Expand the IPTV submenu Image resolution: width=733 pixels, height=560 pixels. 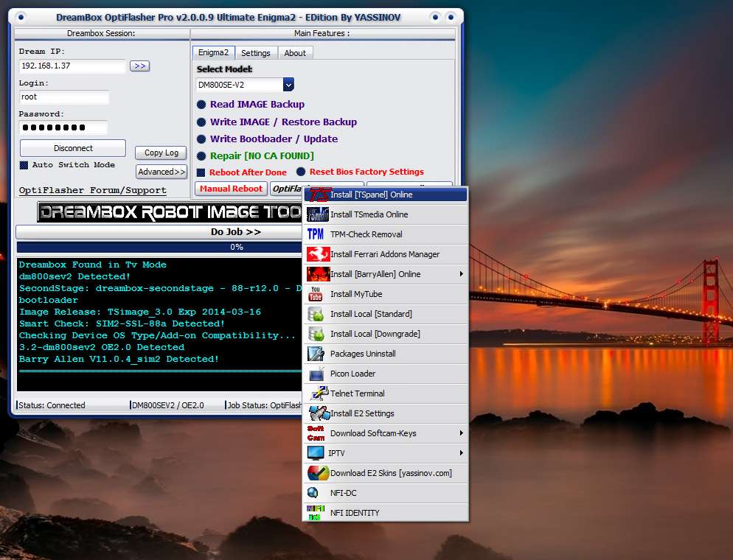tap(462, 453)
